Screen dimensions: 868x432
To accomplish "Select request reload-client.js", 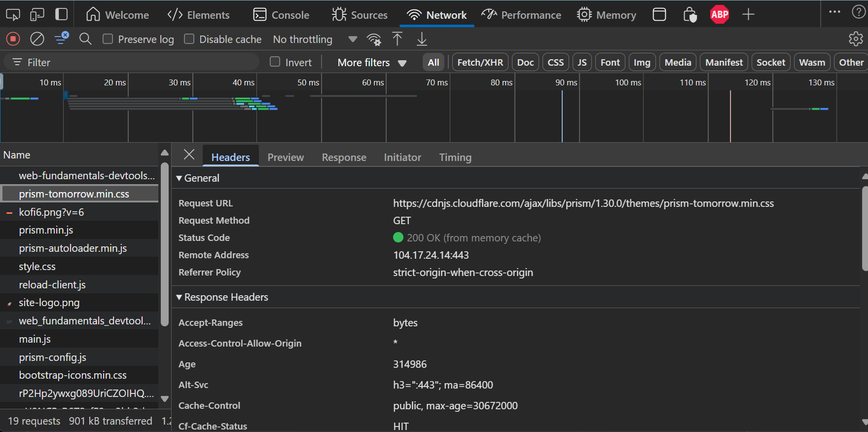I will (79, 285).
